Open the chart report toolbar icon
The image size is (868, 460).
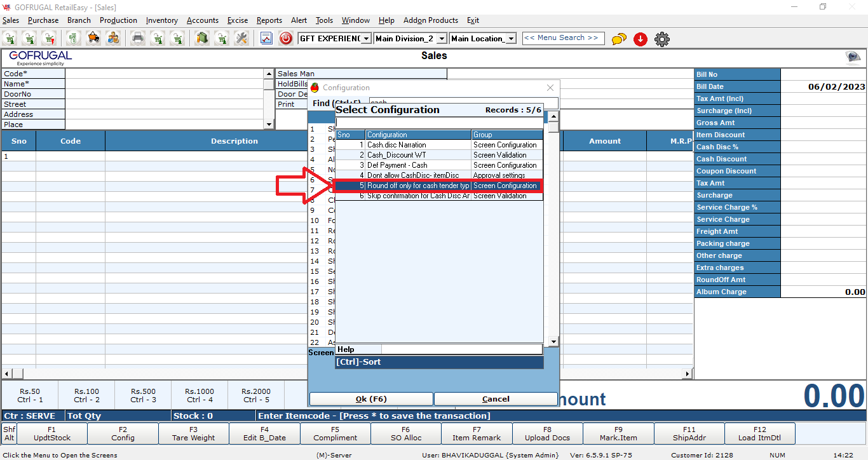point(266,39)
